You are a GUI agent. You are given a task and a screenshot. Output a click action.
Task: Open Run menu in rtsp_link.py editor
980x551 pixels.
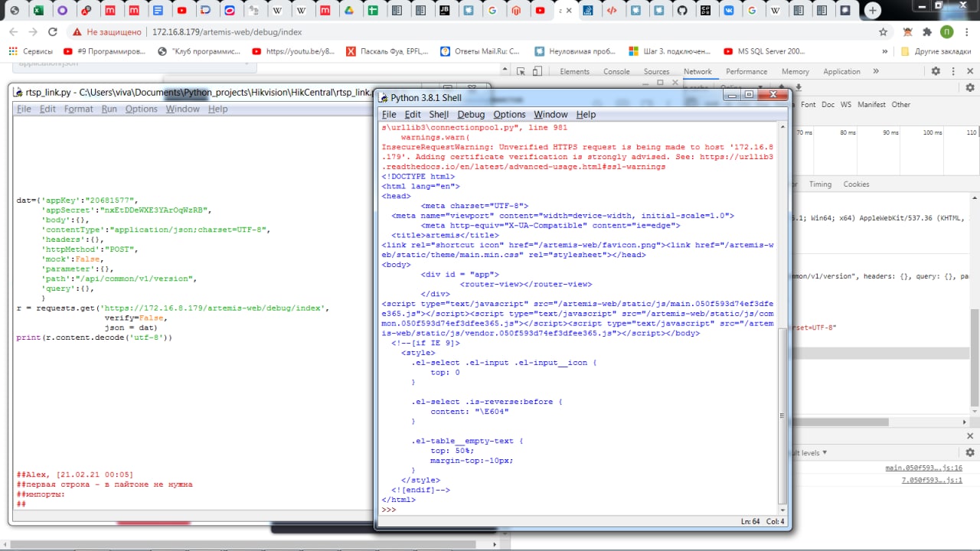[109, 109]
